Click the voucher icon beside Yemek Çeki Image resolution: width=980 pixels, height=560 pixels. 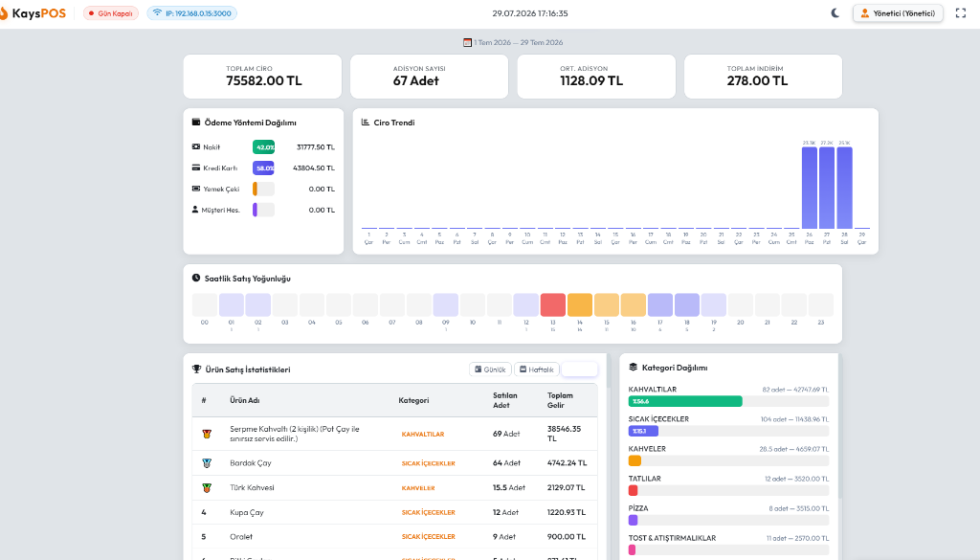click(196, 189)
